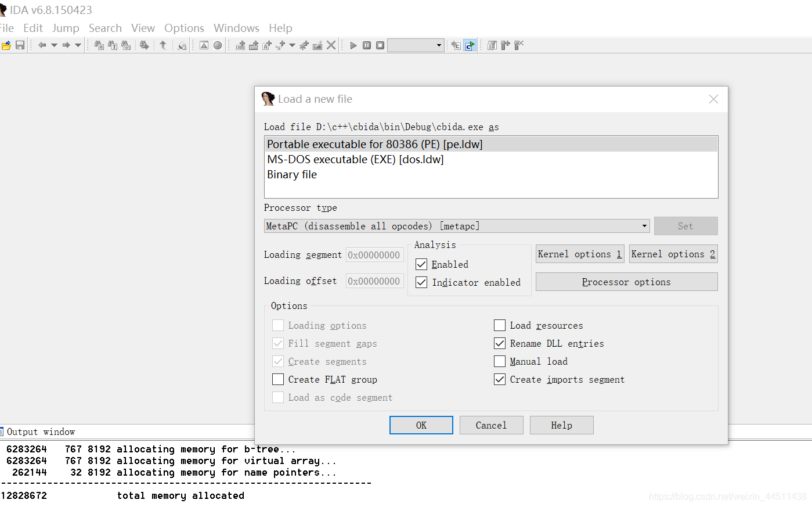Click the locked search icon
812x507 pixels.
(x=182, y=45)
